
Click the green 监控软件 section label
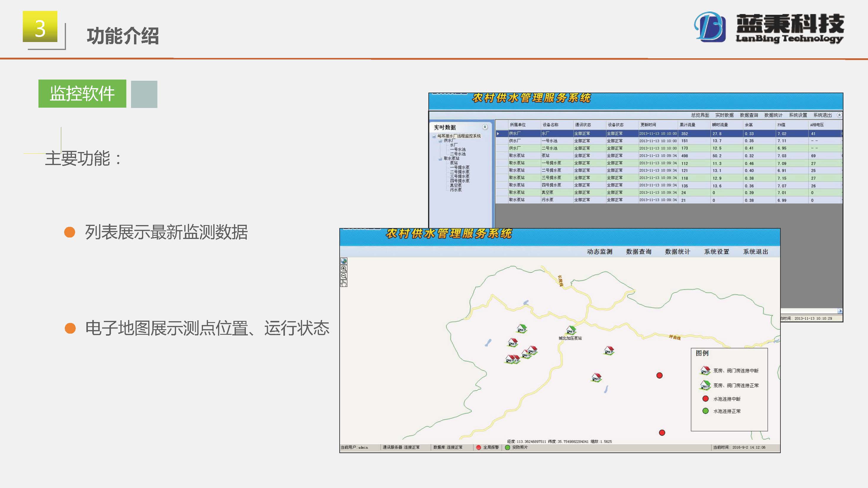coord(82,94)
